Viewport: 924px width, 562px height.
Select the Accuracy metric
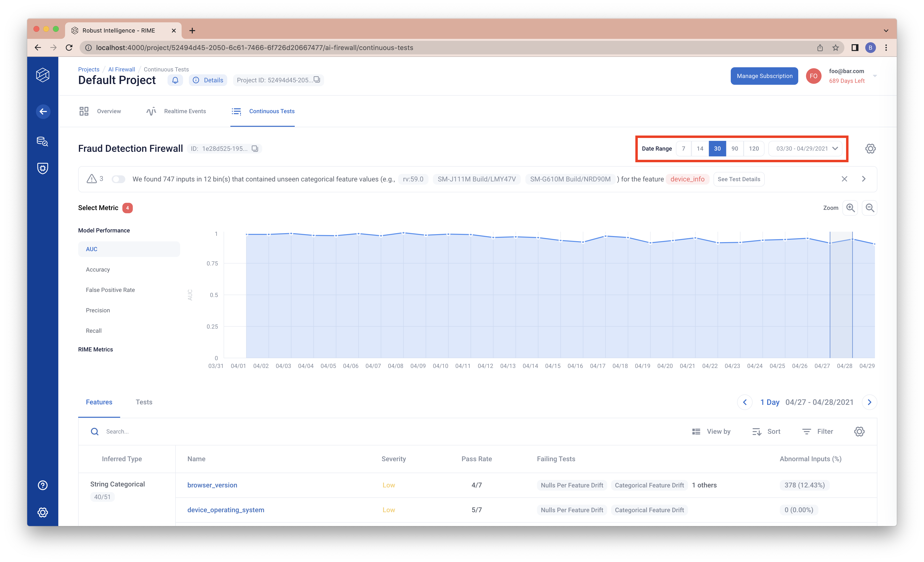(98, 269)
